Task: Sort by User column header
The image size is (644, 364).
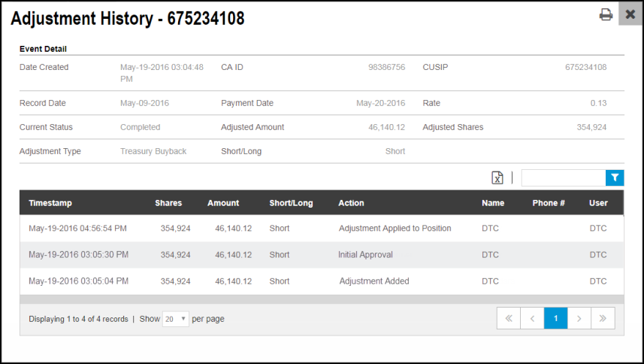Action: tap(598, 203)
